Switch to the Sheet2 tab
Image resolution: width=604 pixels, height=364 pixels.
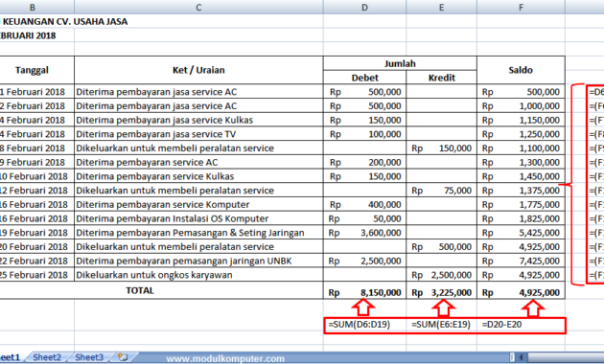[x=47, y=357]
